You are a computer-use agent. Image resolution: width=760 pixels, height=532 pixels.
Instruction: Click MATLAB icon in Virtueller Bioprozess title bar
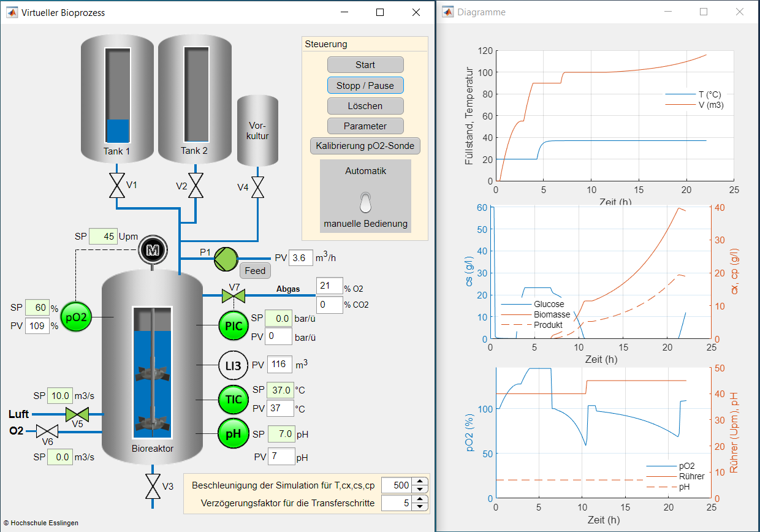(12, 12)
